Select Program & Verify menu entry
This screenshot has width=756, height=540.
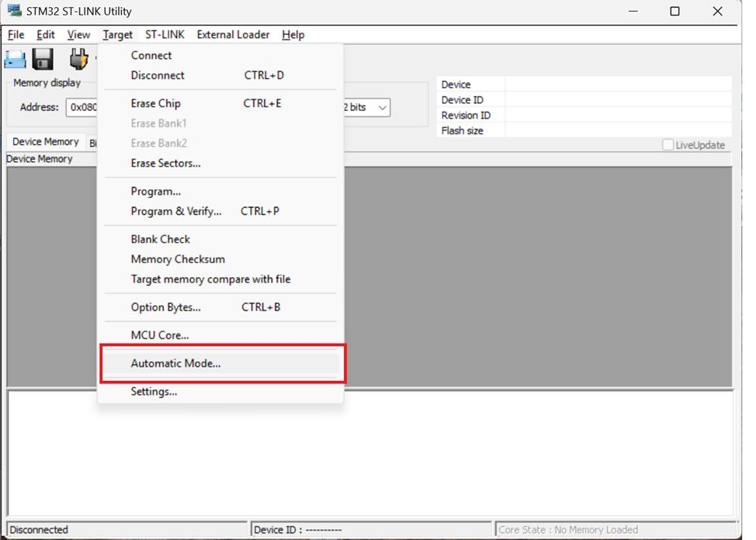point(175,211)
